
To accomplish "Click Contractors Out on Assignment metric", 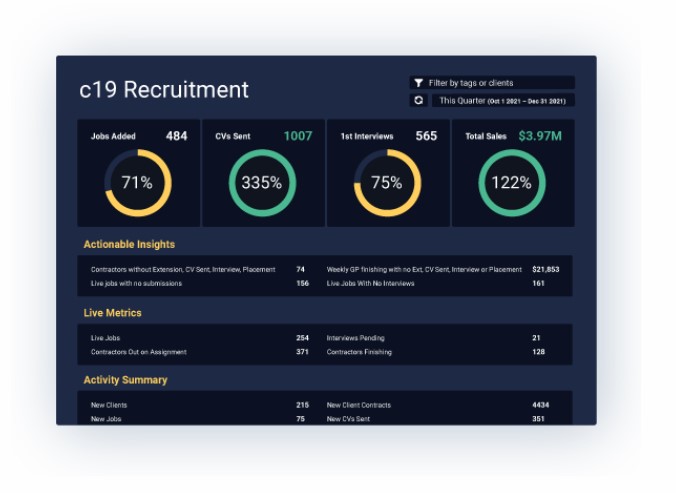I will [138, 352].
